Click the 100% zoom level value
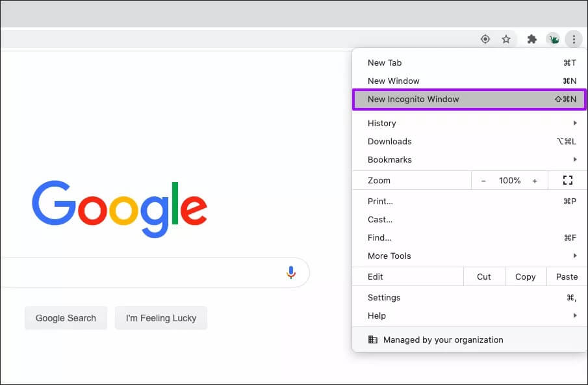The width and height of the screenshot is (588, 385). point(509,181)
